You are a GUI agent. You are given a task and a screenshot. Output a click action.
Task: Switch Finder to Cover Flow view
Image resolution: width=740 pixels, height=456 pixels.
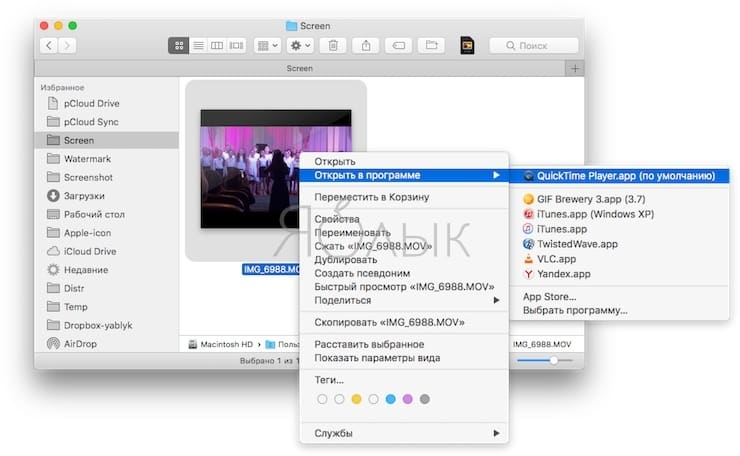point(236,45)
